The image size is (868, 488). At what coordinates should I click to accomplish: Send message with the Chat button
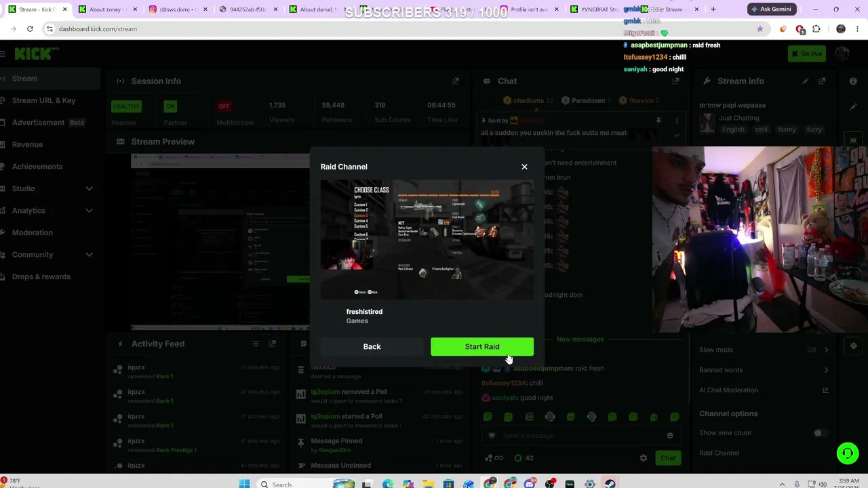[668, 458]
